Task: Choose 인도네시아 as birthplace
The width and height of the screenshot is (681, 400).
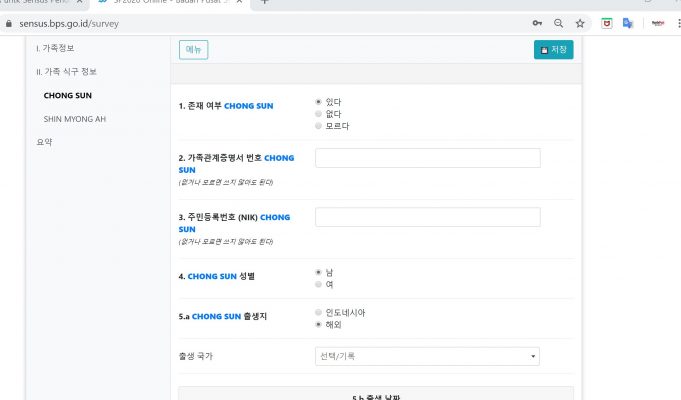Action: tap(318, 312)
